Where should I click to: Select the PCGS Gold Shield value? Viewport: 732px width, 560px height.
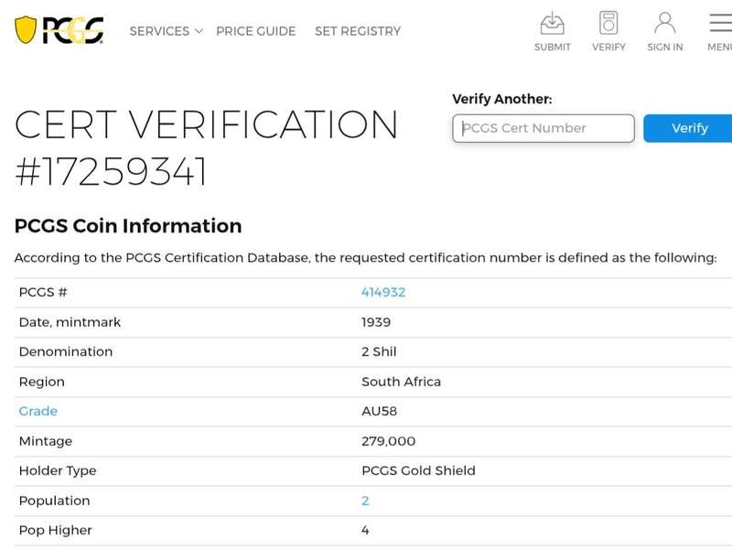(x=418, y=470)
